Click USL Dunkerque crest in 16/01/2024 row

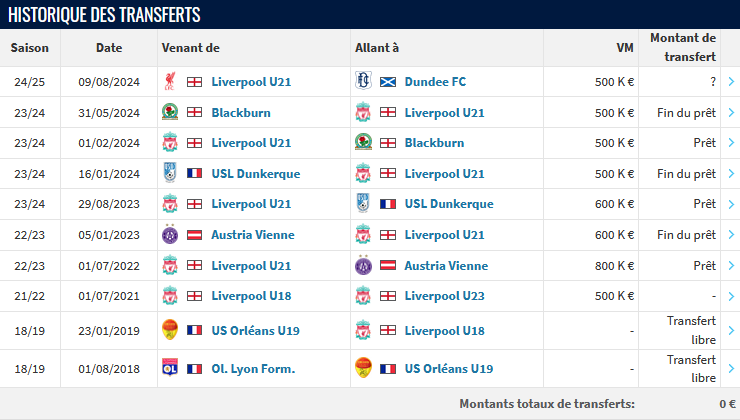click(170, 173)
